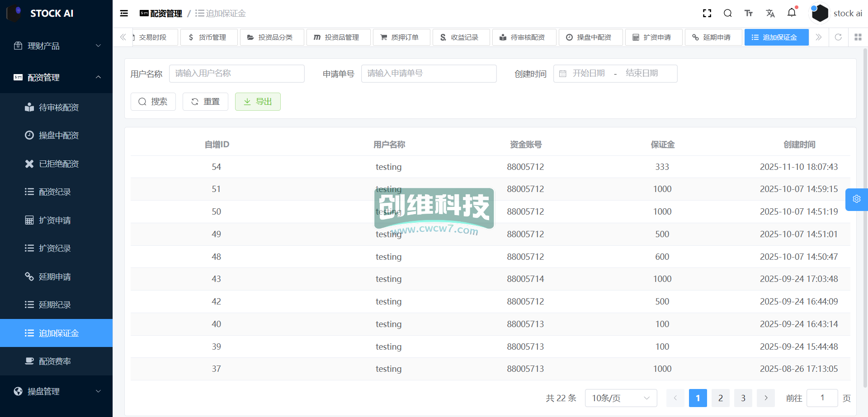The image size is (868, 417).
Task: Open the tab grid layout icon
Action: [x=858, y=37]
